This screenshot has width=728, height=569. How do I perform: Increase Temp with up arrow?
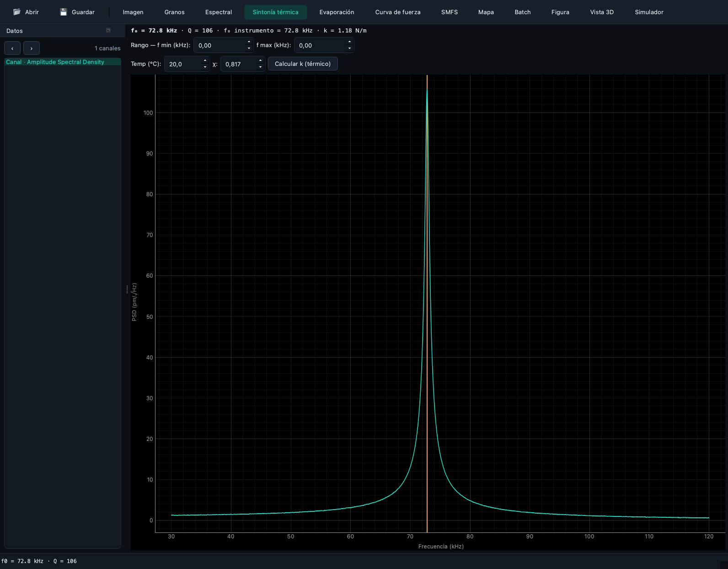(205, 60)
